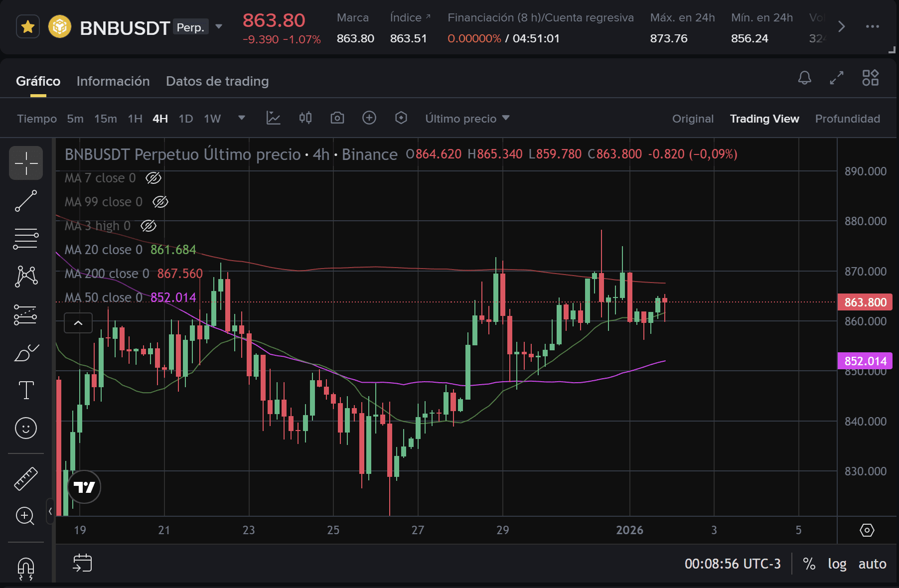Select the ruler measure tool

(x=26, y=478)
